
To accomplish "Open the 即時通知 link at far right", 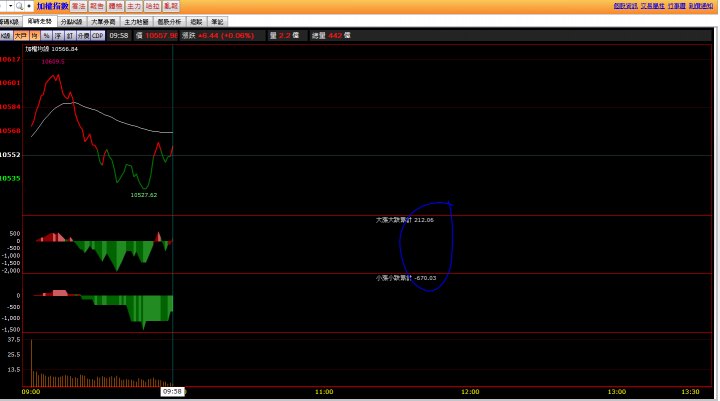I will [701, 6].
